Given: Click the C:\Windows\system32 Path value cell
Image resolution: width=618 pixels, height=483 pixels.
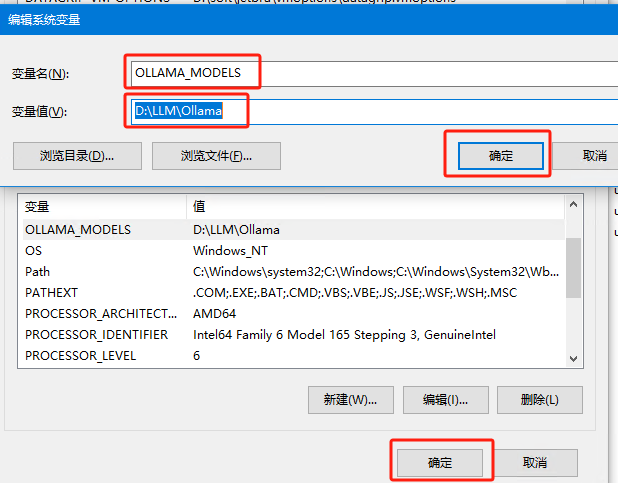Looking at the screenshot, I should point(376,272).
